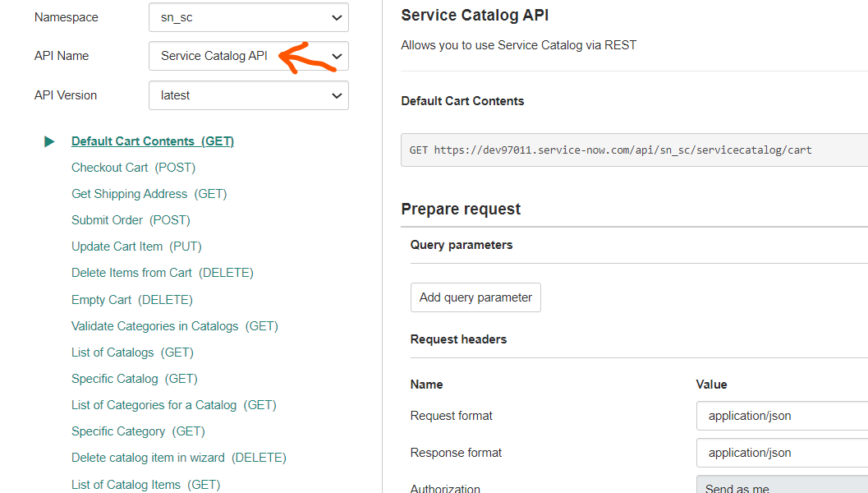
Task: Click the green arrow beside Default Cart Contents
Action: click(x=50, y=141)
